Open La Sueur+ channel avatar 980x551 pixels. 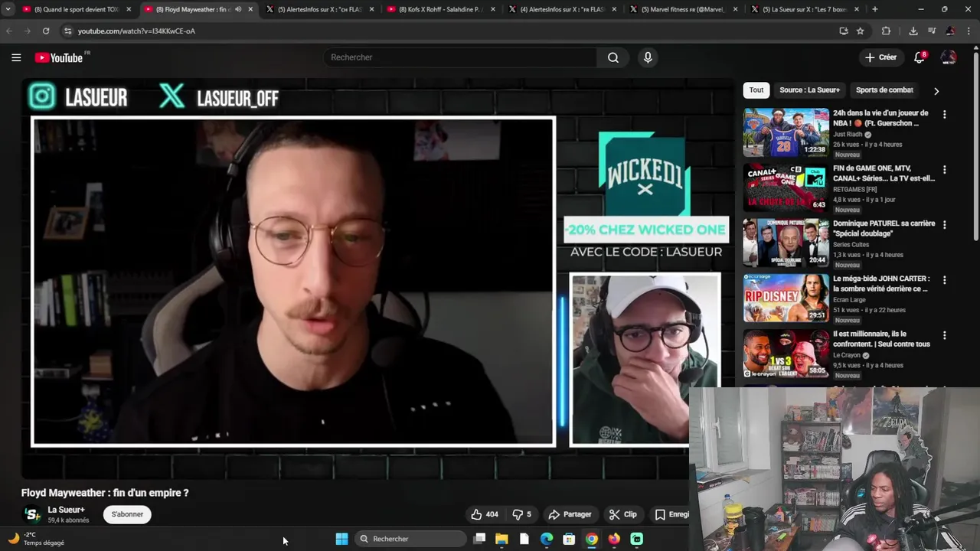[32, 514]
